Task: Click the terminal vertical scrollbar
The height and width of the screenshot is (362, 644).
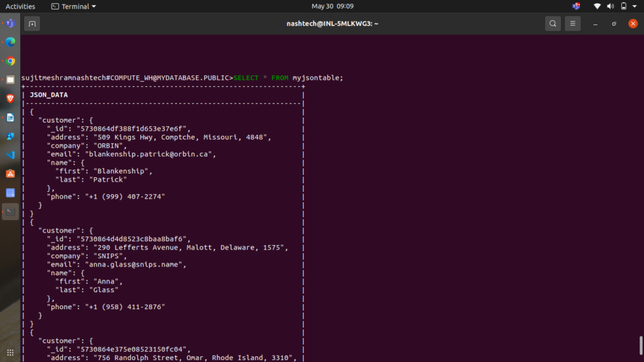Action: 640,345
